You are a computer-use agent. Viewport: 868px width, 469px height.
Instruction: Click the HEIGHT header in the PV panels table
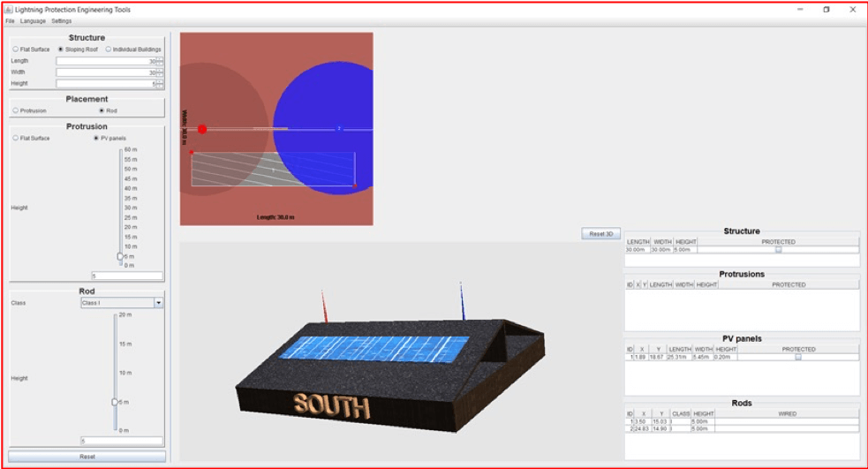726,350
